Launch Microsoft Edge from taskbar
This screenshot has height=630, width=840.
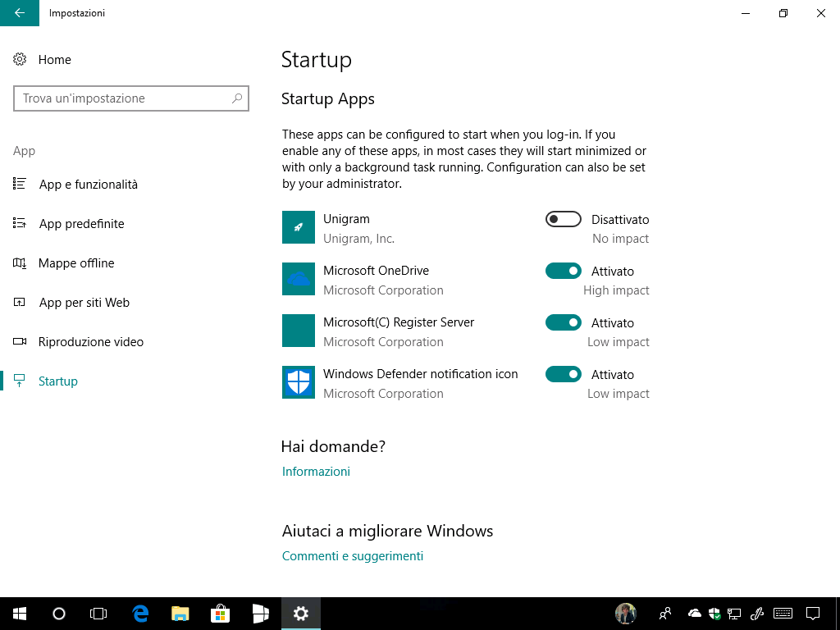click(140, 614)
